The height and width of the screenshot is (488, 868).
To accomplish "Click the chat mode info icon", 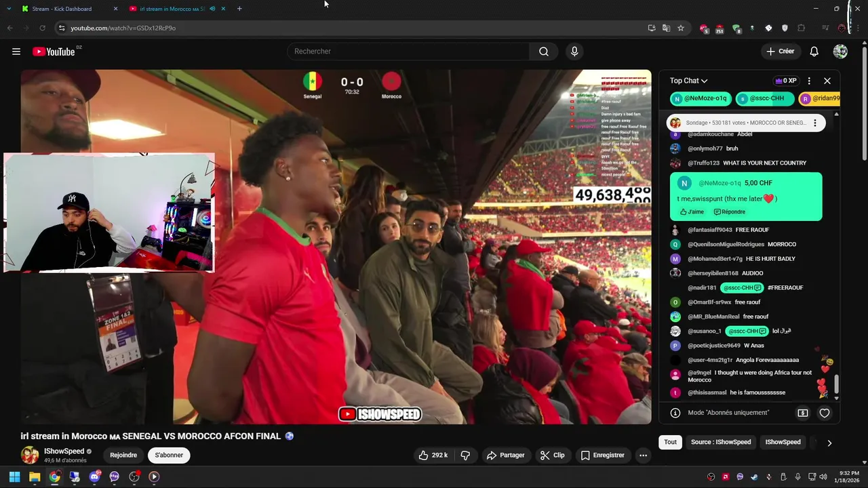I will pyautogui.click(x=675, y=413).
